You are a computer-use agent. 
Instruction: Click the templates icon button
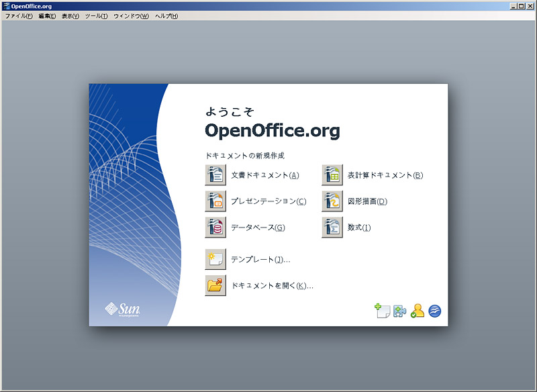click(215, 259)
